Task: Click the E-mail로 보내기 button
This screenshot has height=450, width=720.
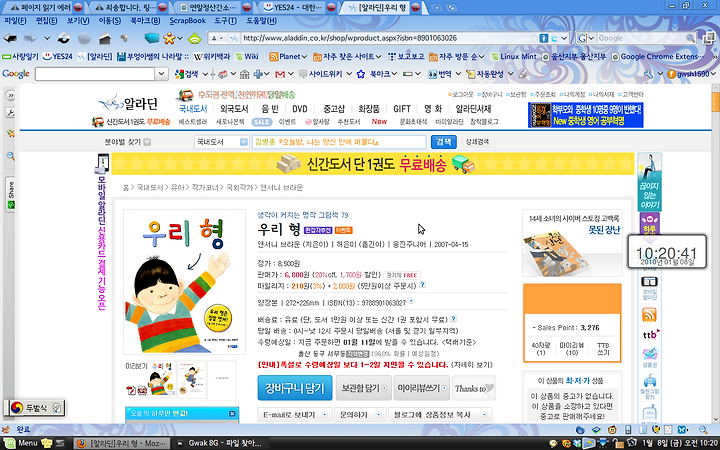Action: [x=294, y=415]
